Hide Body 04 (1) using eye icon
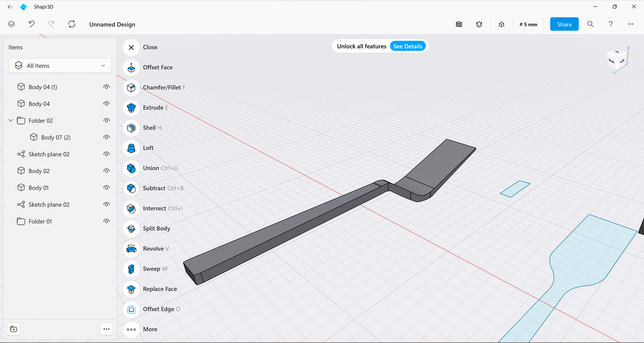The width and height of the screenshot is (644, 343). (x=106, y=87)
